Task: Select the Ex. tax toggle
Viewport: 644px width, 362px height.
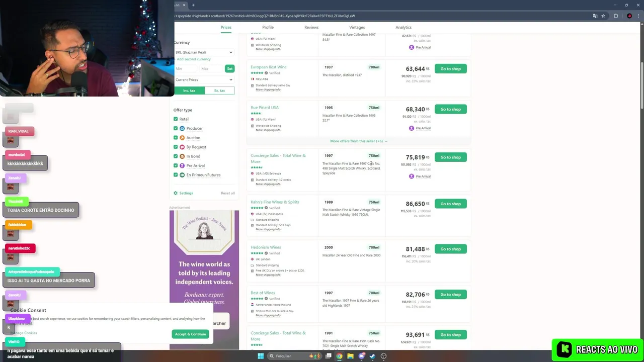Action: click(219, 90)
